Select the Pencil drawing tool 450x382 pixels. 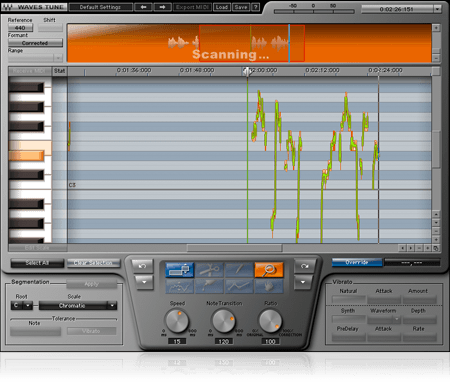pyautogui.click(x=239, y=270)
